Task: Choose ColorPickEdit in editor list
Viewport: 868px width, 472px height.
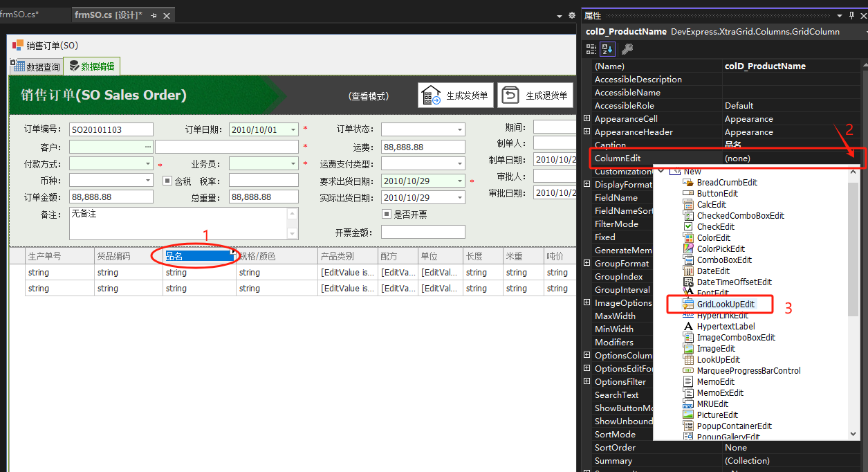Action: (x=721, y=248)
